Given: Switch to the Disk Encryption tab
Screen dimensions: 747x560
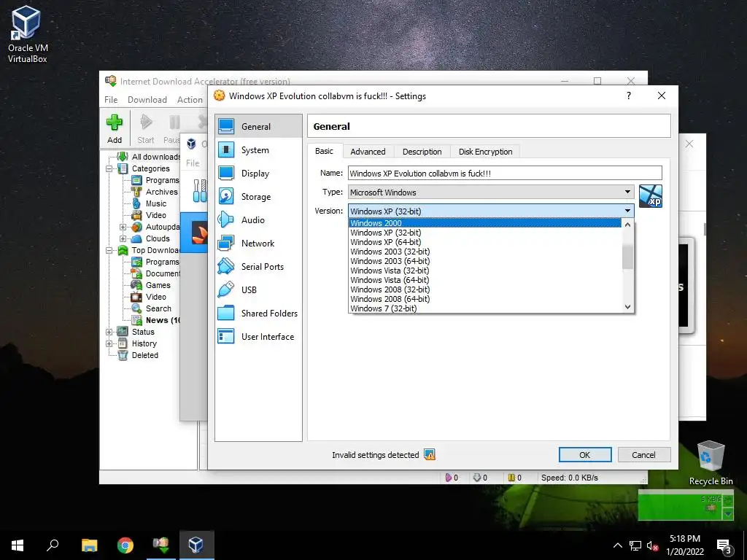Looking at the screenshot, I should [485, 152].
